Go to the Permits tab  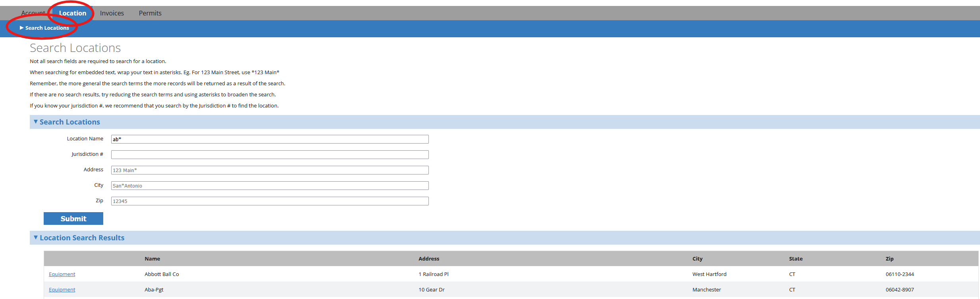[150, 13]
